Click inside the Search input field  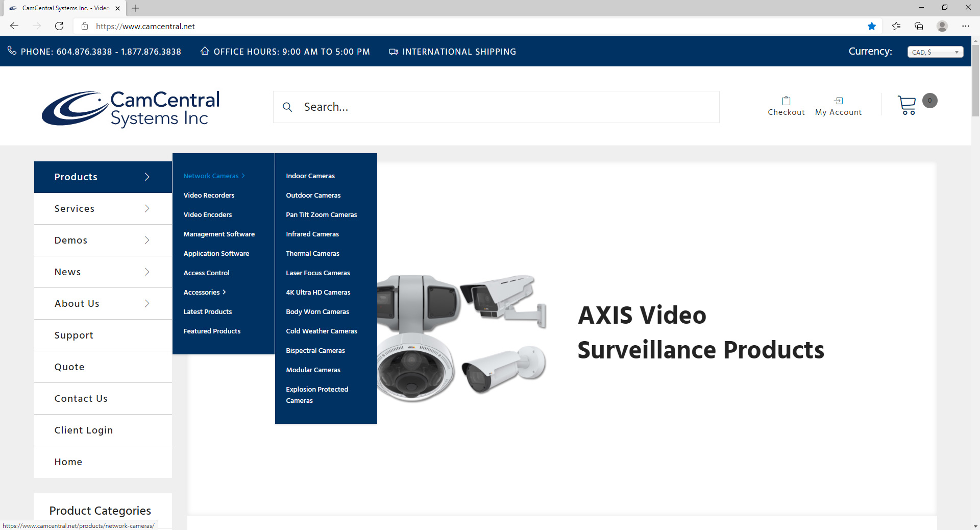click(485, 107)
